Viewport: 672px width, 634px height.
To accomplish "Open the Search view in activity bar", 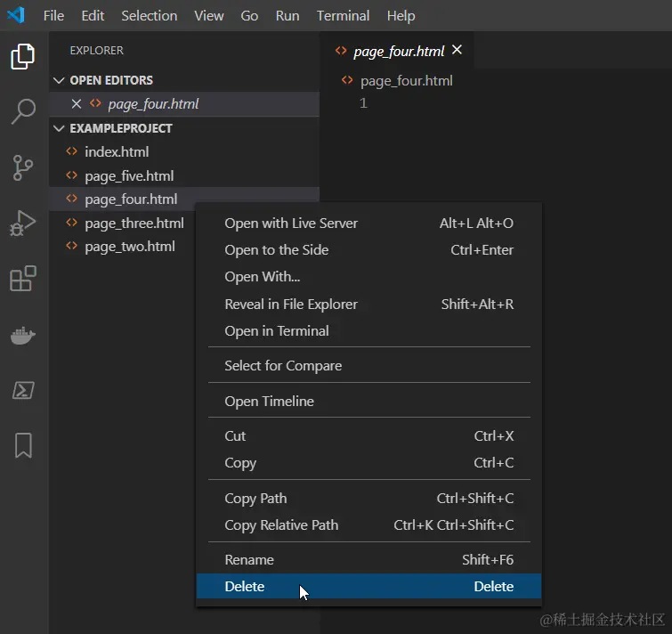I will tap(23, 111).
